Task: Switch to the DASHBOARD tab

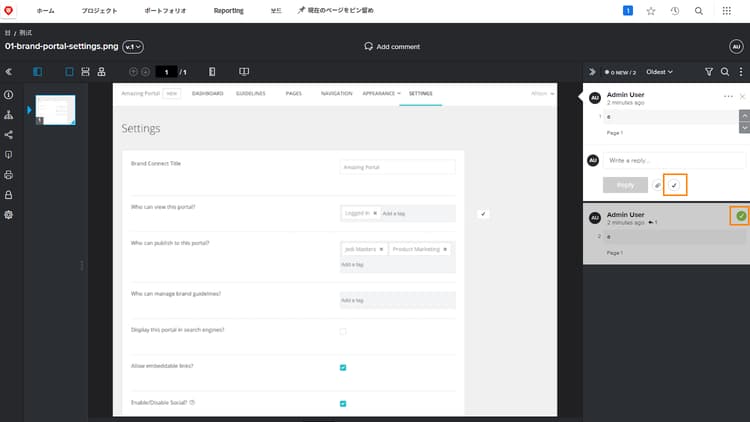Action: [208, 93]
